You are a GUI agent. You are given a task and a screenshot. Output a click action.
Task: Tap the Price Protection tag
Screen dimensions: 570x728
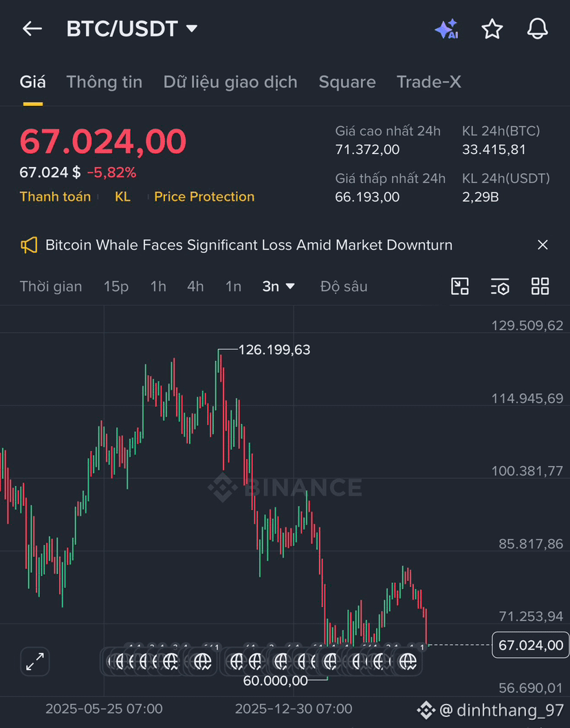point(204,197)
